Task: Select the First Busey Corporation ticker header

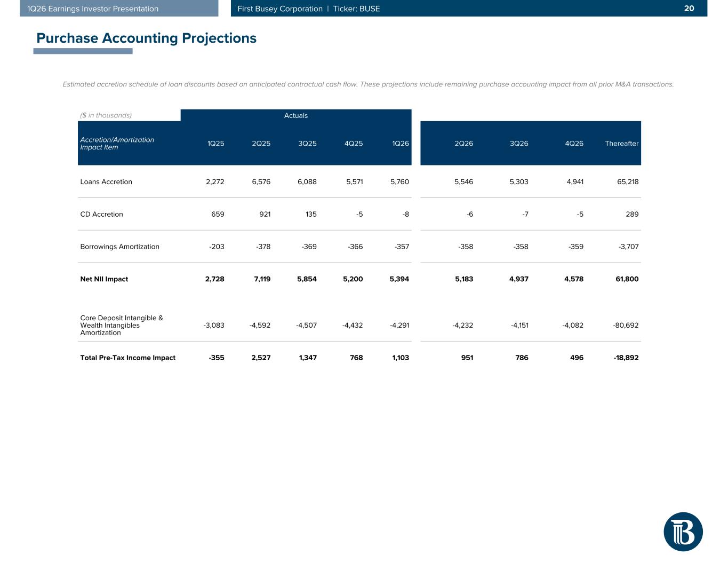Action: coord(308,9)
